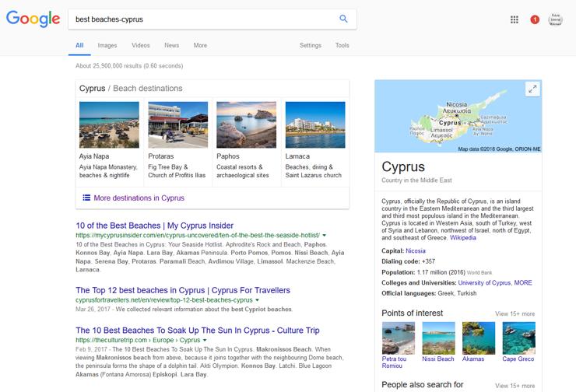
Task: Click the Google logo
Action: (x=33, y=19)
